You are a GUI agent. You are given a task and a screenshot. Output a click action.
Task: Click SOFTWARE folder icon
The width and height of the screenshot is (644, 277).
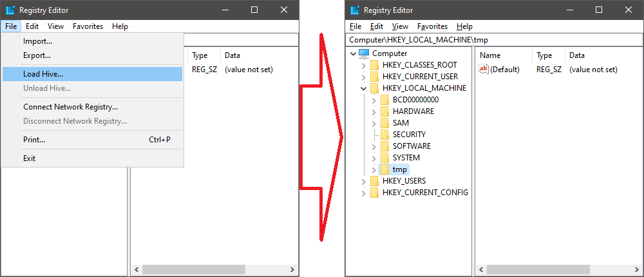pyautogui.click(x=384, y=146)
